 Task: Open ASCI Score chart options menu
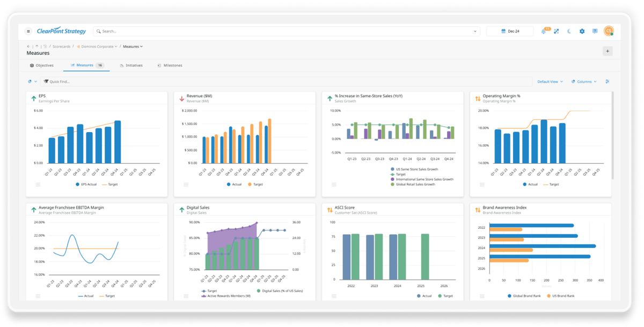coord(334,296)
